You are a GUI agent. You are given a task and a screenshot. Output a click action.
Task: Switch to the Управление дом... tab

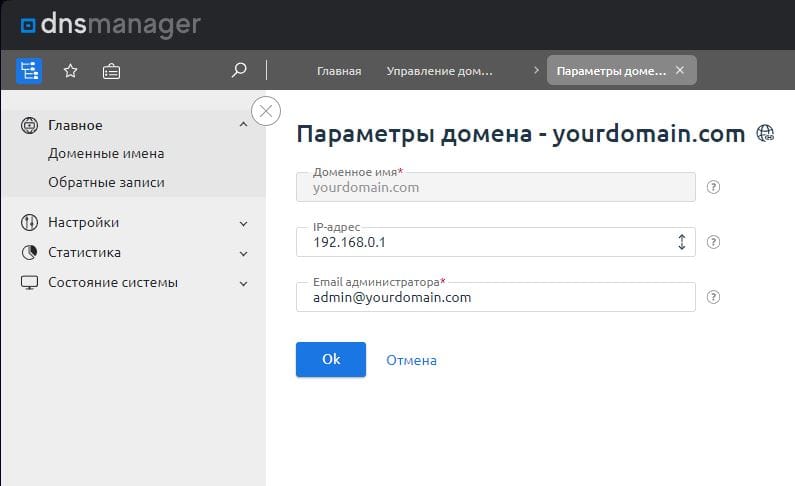click(x=440, y=71)
